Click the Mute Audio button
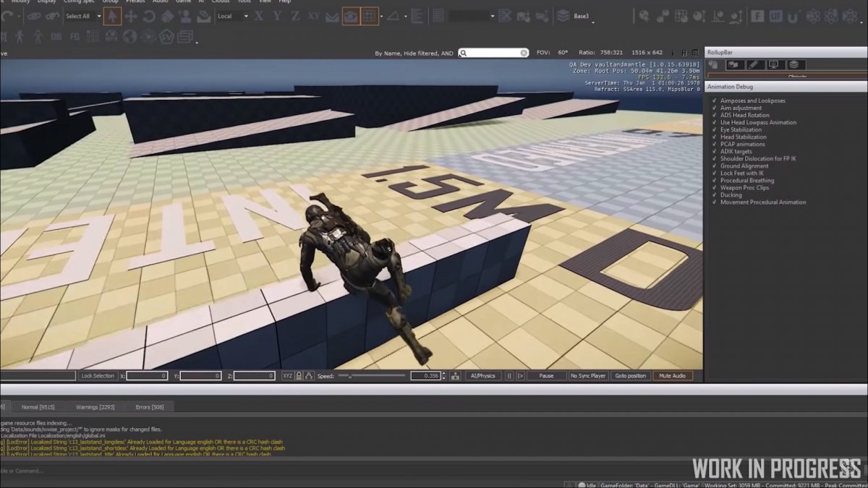Screen dimensions: 868x488 pyautogui.click(x=672, y=376)
